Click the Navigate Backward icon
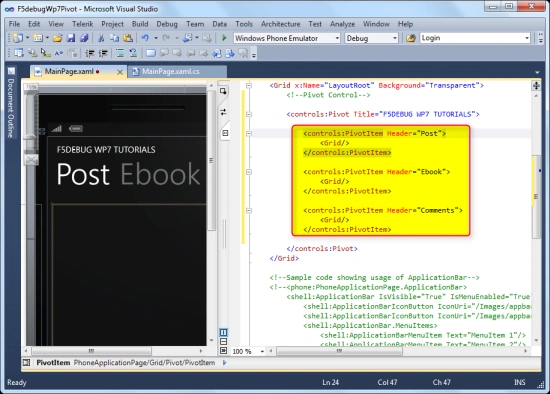 (x=188, y=38)
